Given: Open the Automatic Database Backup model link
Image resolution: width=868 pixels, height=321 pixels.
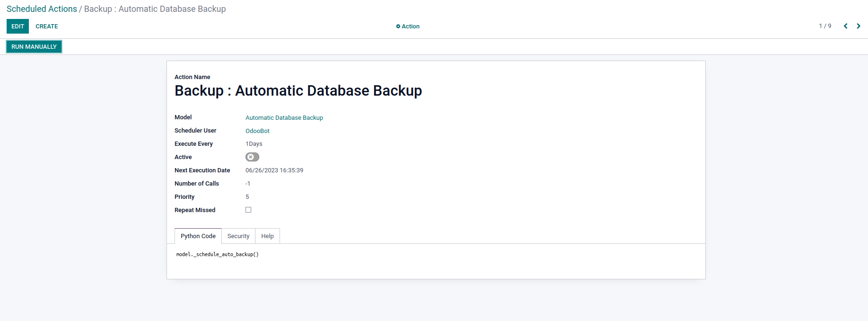Looking at the screenshot, I should click(284, 118).
